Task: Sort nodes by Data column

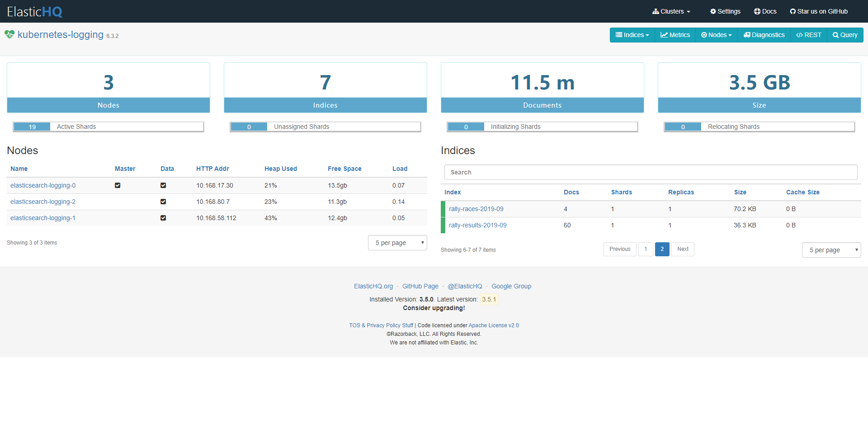Action: pyautogui.click(x=167, y=169)
